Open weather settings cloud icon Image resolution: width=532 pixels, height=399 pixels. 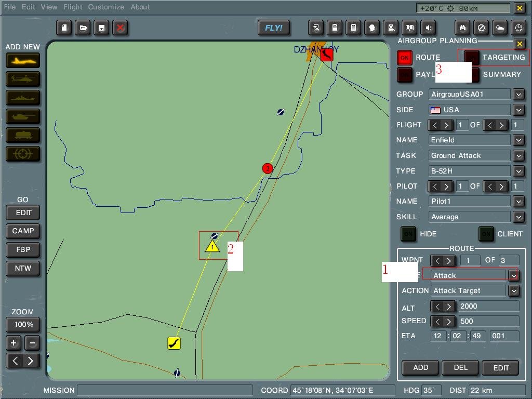(x=500, y=28)
